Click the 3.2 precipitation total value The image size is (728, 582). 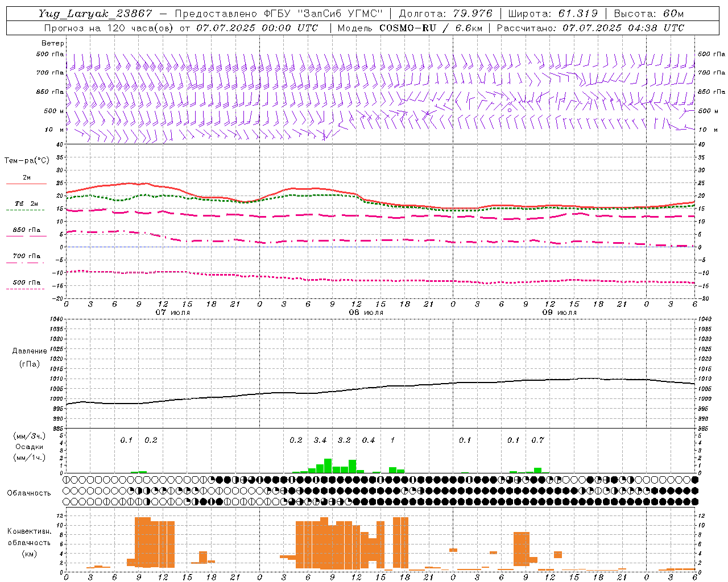coord(344,440)
